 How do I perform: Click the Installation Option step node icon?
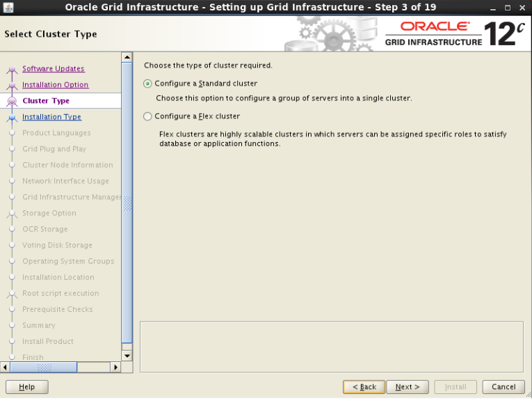pos(13,86)
